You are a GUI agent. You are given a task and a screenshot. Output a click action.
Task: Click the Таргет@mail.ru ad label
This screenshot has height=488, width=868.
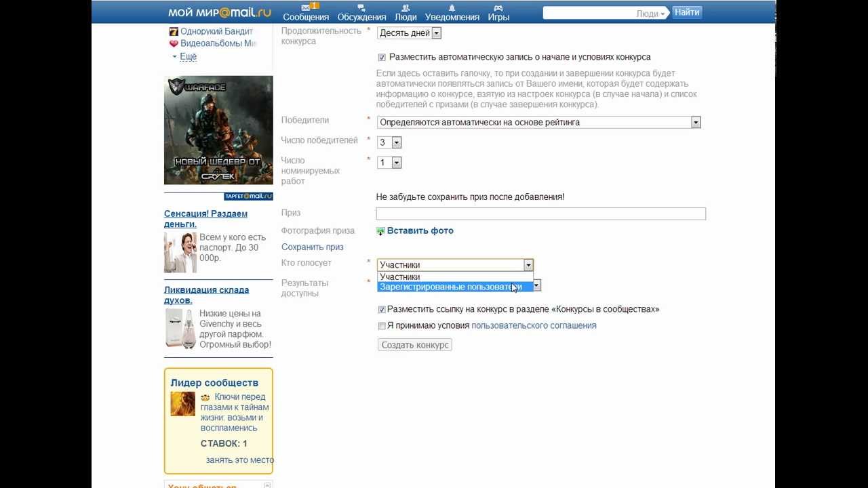tap(248, 197)
